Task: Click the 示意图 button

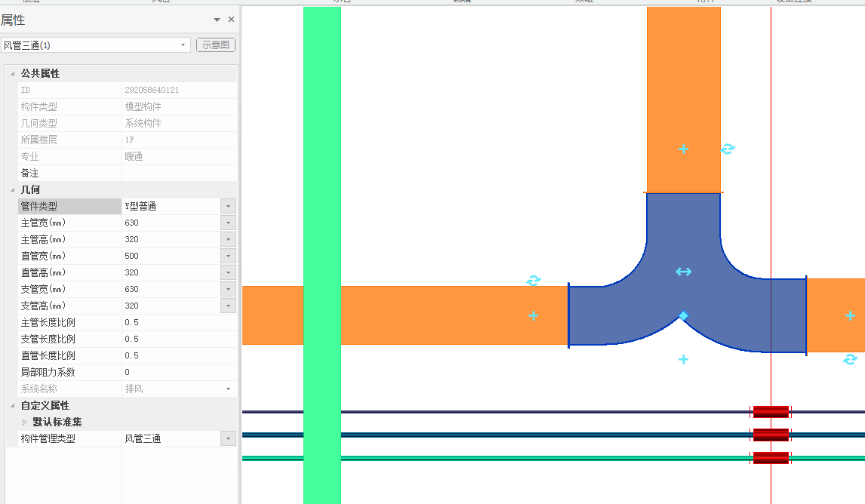Action: click(216, 45)
